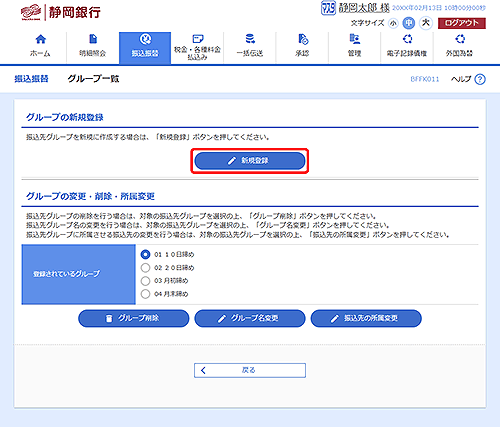Click the グループ削除 button
The image size is (500, 427).
[x=134, y=318]
